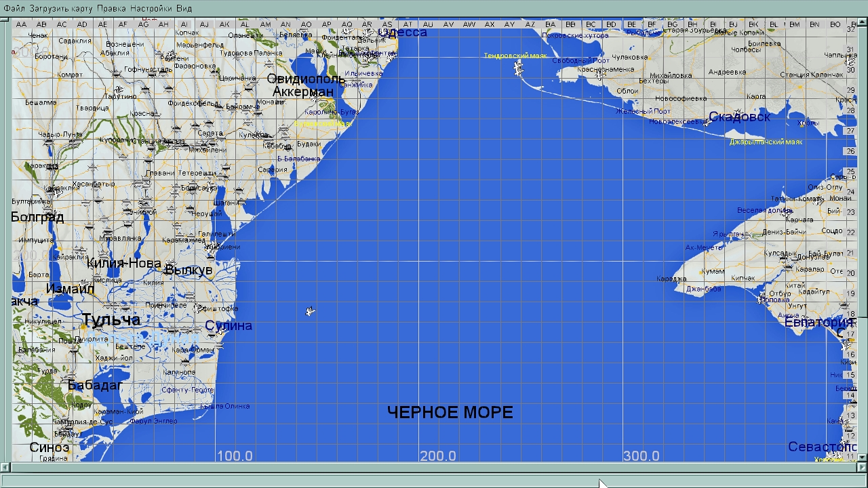Click the airfield marker left of Скадовск label
Image resolution: width=868 pixels, height=488 pixels.
click(706, 123)
